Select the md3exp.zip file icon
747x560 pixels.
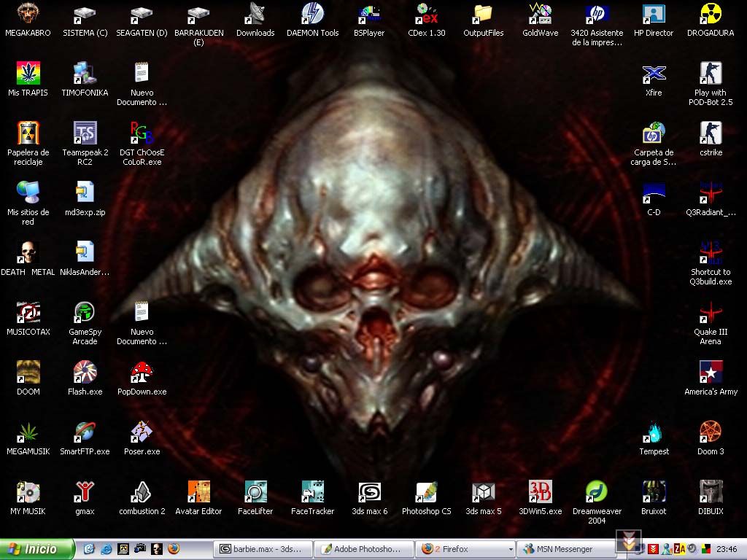pyautogui.click(x=85, y=192)
